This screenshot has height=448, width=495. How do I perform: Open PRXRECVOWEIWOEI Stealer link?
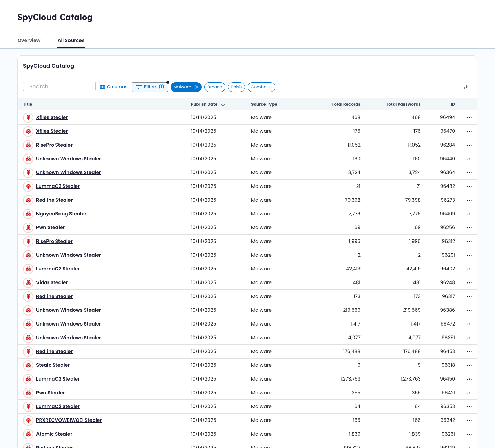pyautogui.click(x=69, y=420)
